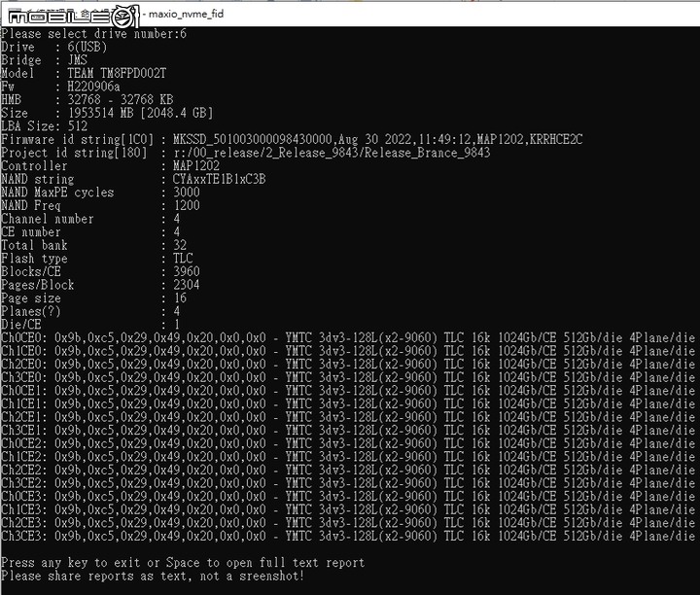Click the 'Ch1CE1:' row label

click(x=24, y=403)
